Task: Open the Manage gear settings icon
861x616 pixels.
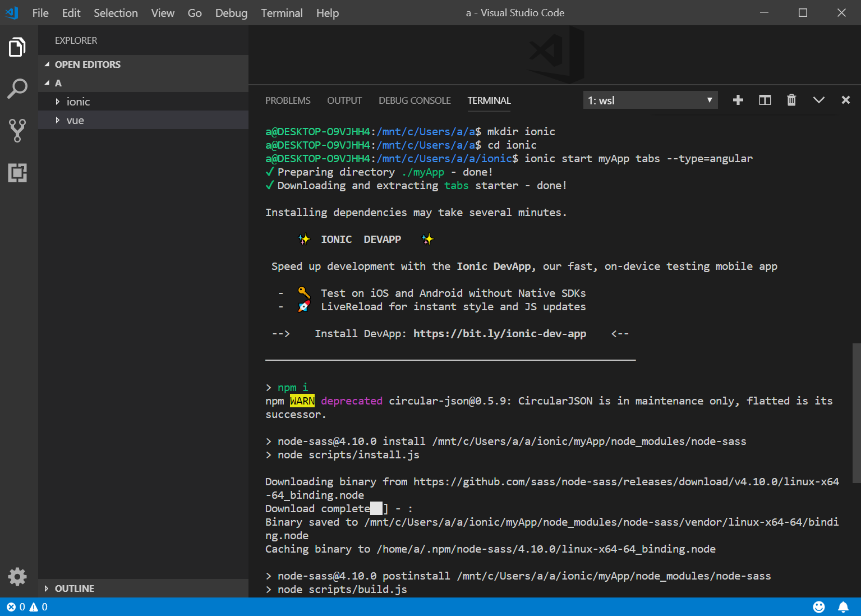Action: point(17,576)
